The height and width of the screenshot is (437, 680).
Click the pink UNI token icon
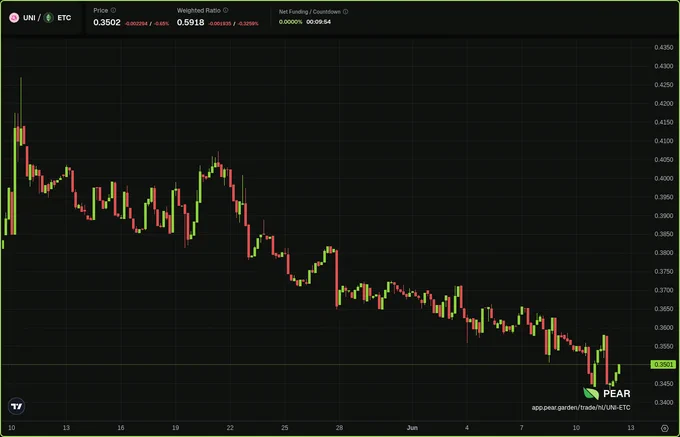14,18
